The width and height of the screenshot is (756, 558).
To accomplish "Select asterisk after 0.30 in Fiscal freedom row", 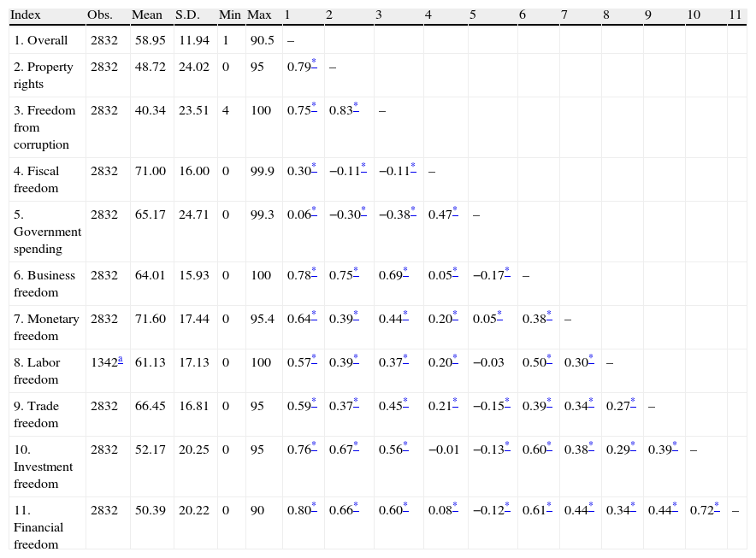I will click(314, 167).
